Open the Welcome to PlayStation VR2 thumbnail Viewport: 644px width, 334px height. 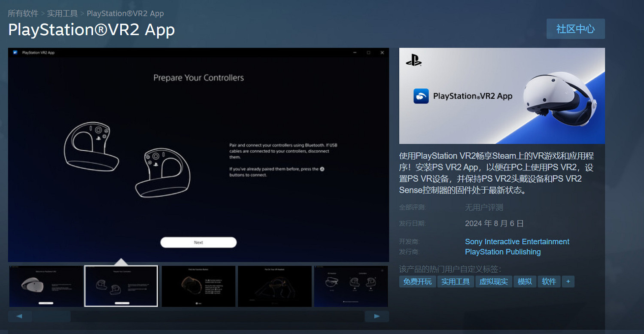(45, 286)
